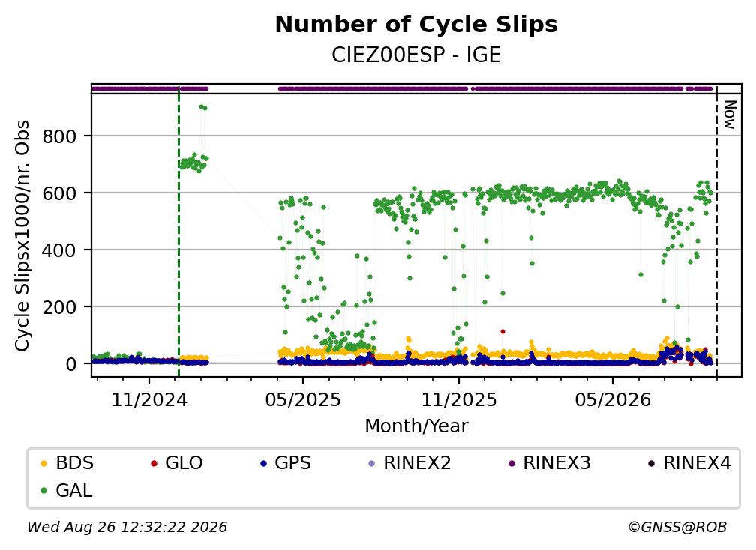The image size is (756, 550).
Task: Click the green dashed vertical line
Action: [178, 232]
